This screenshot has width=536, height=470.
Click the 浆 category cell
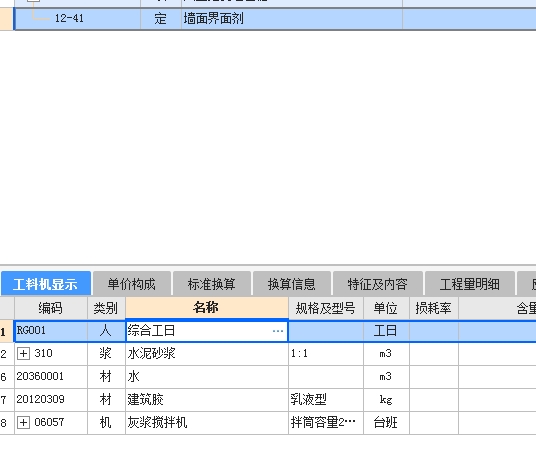[106, 353]
